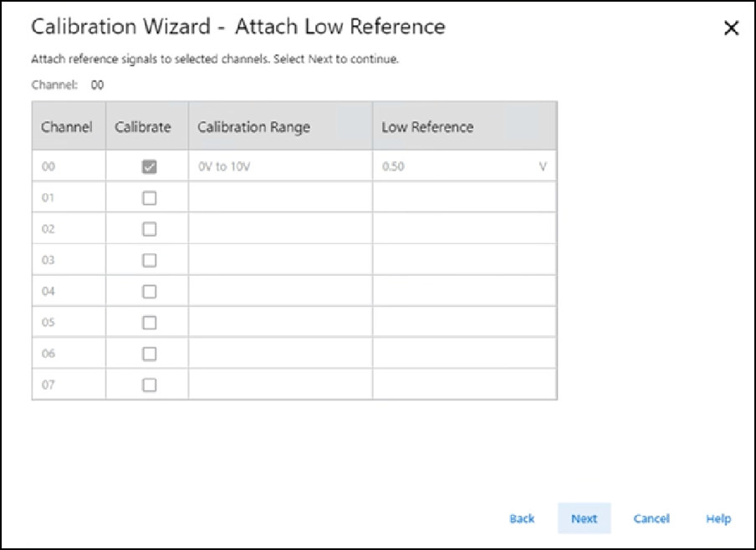Open Help for the wizard

coord(718,519)
